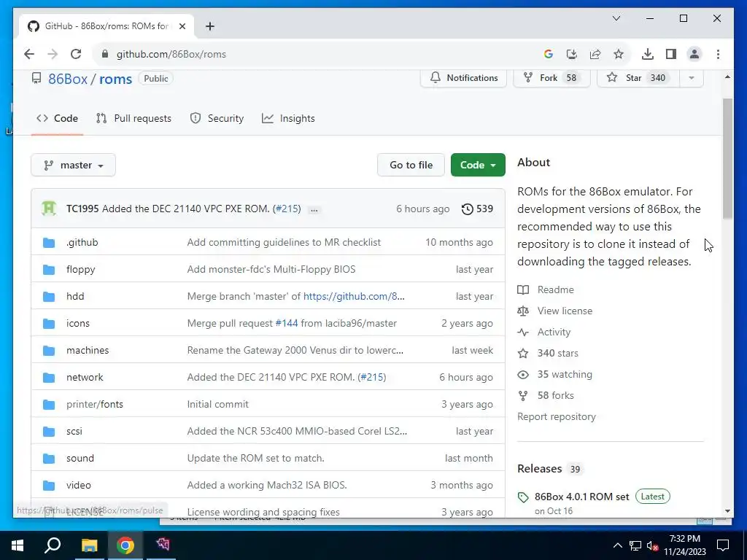Click the tab search chevron
The image size is (747, 560).
click(x=616, y=18)
